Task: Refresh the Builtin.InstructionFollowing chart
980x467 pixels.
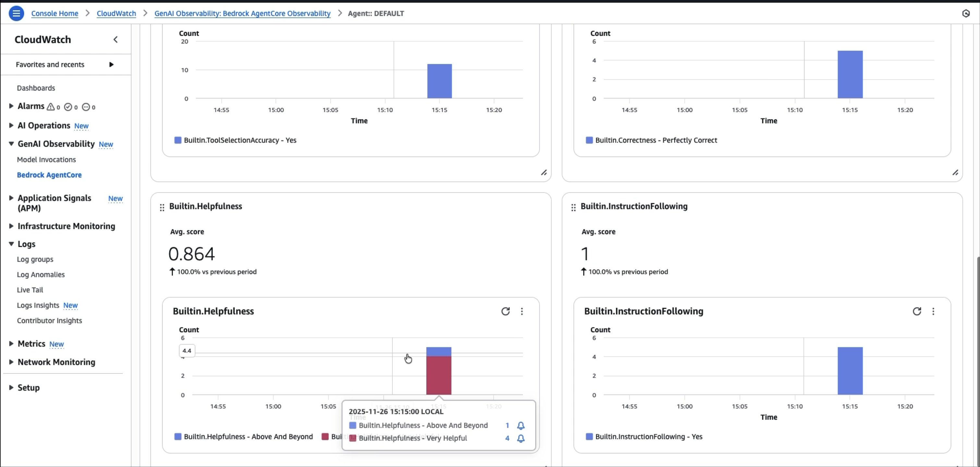Action: pyautogui.click(x=916, y=311)
